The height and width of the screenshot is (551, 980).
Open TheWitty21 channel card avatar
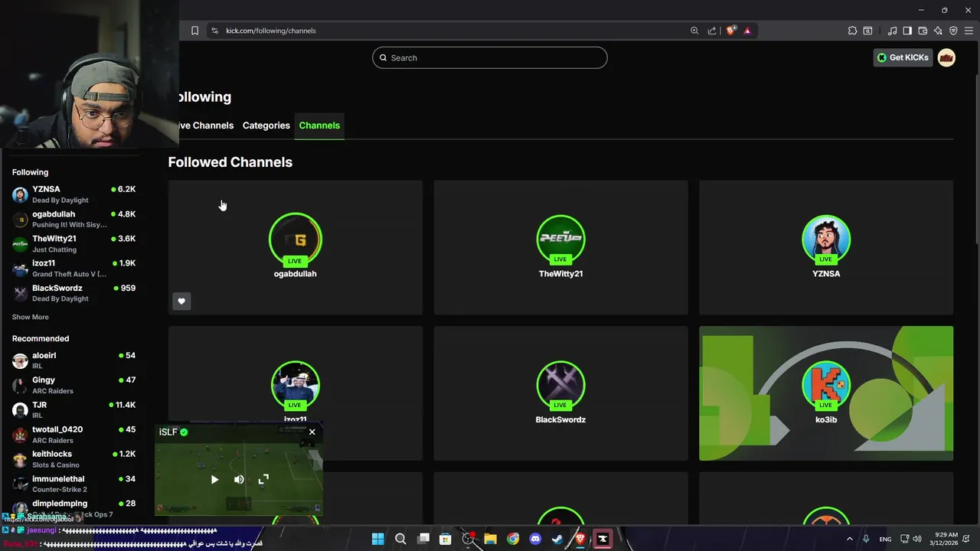(560, 239)
